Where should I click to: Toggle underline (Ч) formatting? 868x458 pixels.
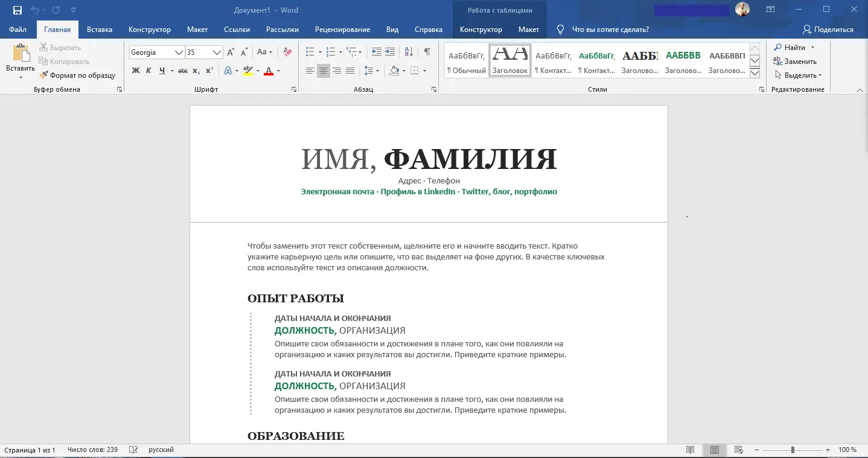(162, 71)
